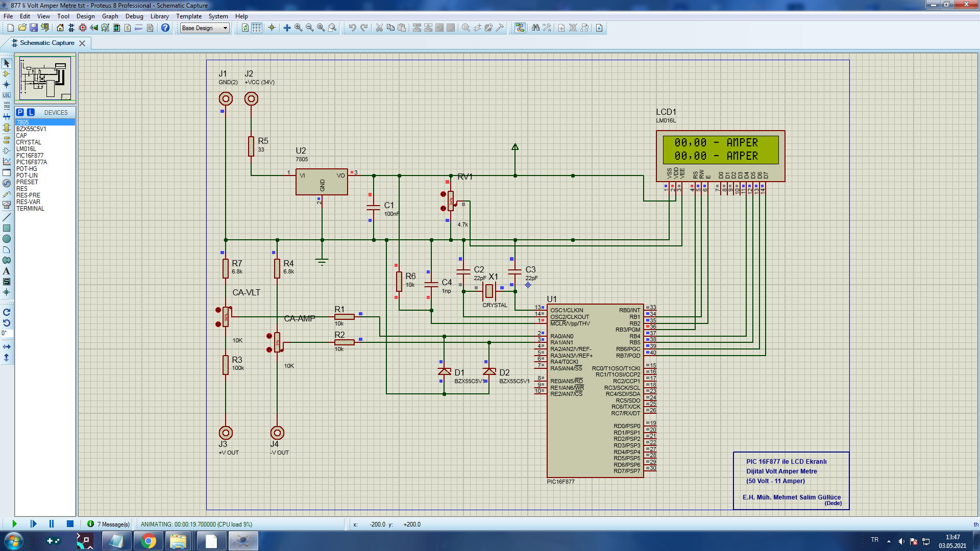Open the System menu
980x551 pixels.
pyautogui.click(x=218, y=16)
